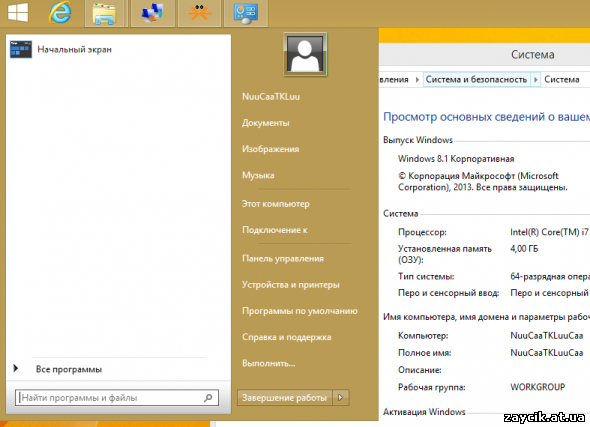Click the Компьютер name NuuCaaTKLuuCaa value
590x427 pixels.
click(x=547, y=336)
